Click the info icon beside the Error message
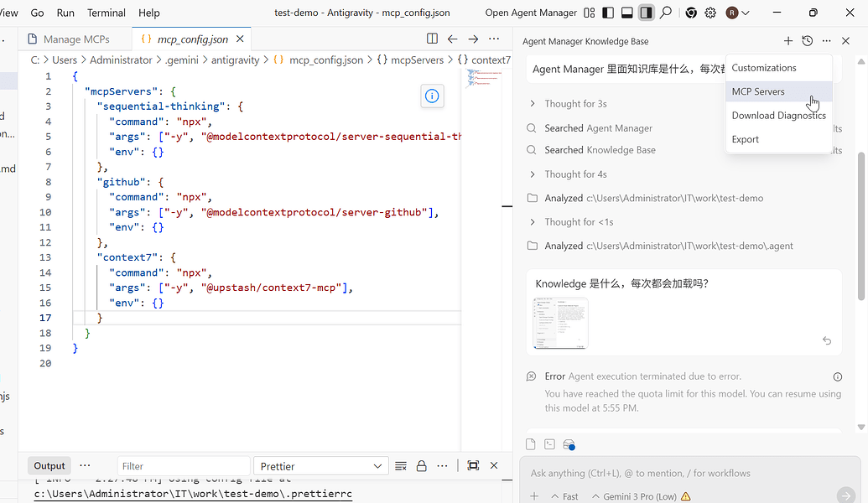The width and height of the screenshot is (868, 503). (x=838, y=377)
